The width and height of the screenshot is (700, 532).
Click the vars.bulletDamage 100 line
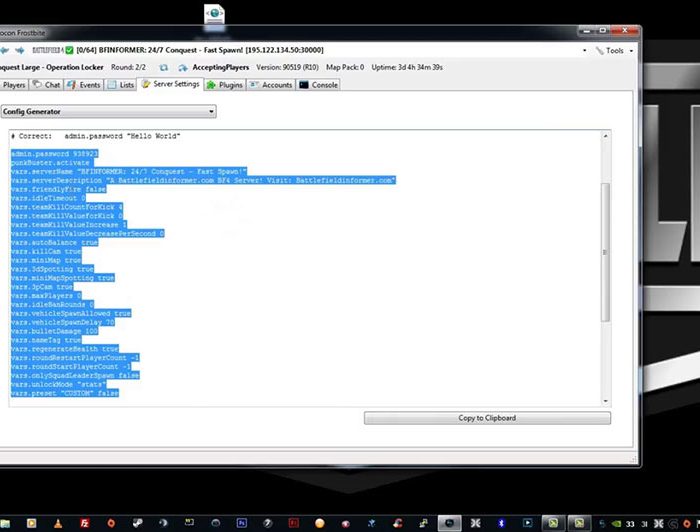click(x=54, y=331)
